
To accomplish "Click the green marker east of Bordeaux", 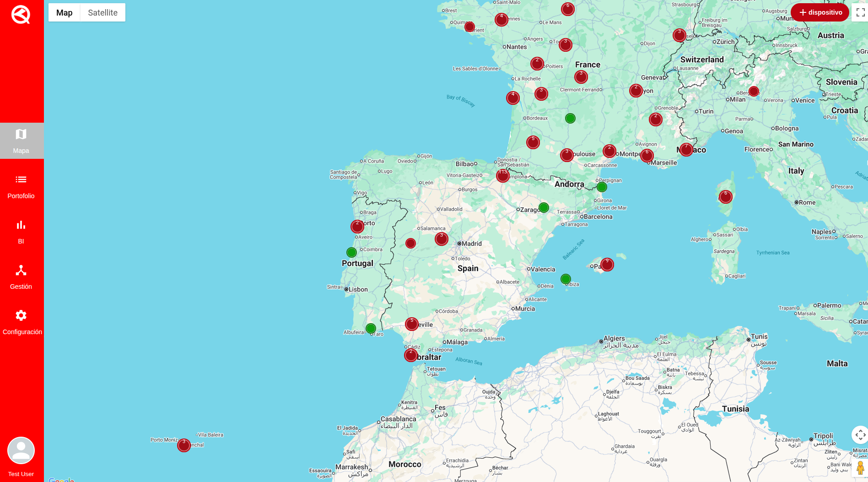I will tap(570, 118).
